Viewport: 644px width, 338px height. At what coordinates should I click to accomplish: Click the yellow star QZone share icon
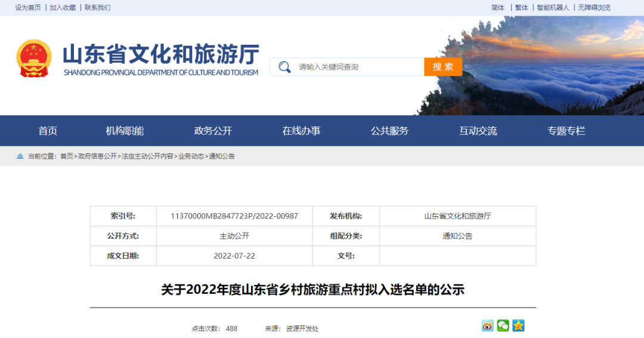(x=518, y=325)
